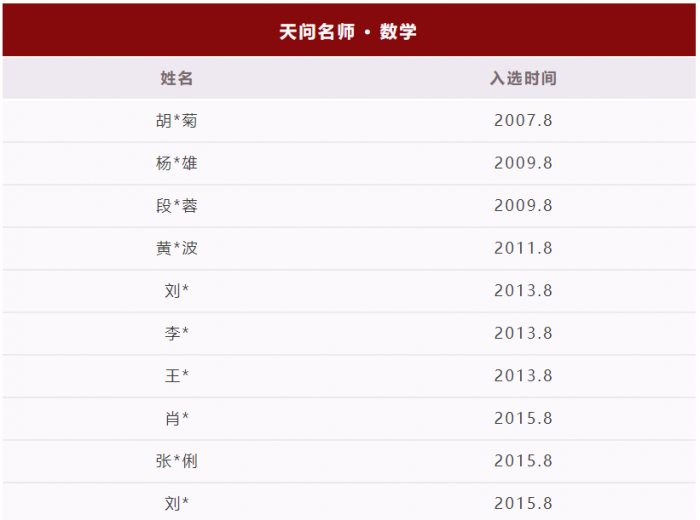Click the date in 张*俐's row
Viewport: 700px width, 520px height.
coord(523,461)
